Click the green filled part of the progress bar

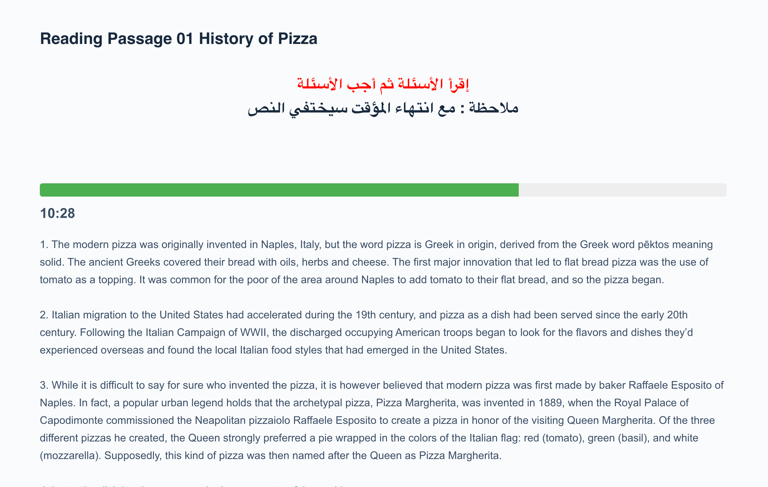[x=279, y=190]
